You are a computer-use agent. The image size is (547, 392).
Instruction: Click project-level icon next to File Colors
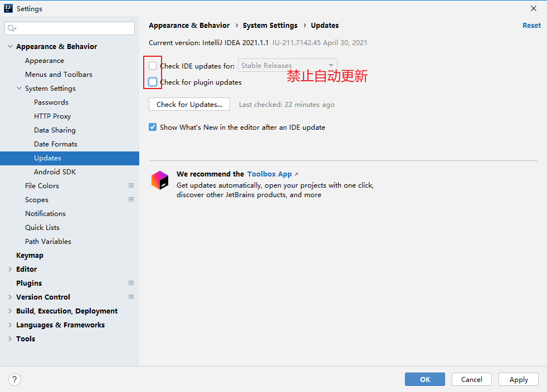[x=131, y=185]
